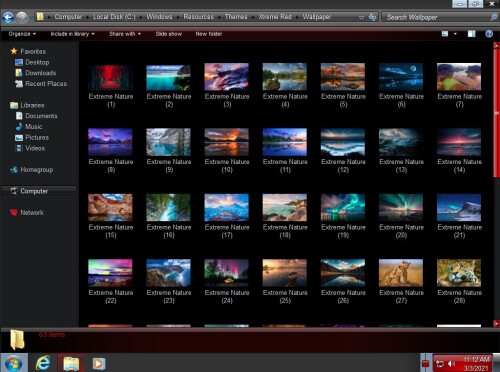Open the view options dropdown arrow
Image resolution: width=500 pixels, height=372 pixels.
pyautogui.click(x=455, y=34)
